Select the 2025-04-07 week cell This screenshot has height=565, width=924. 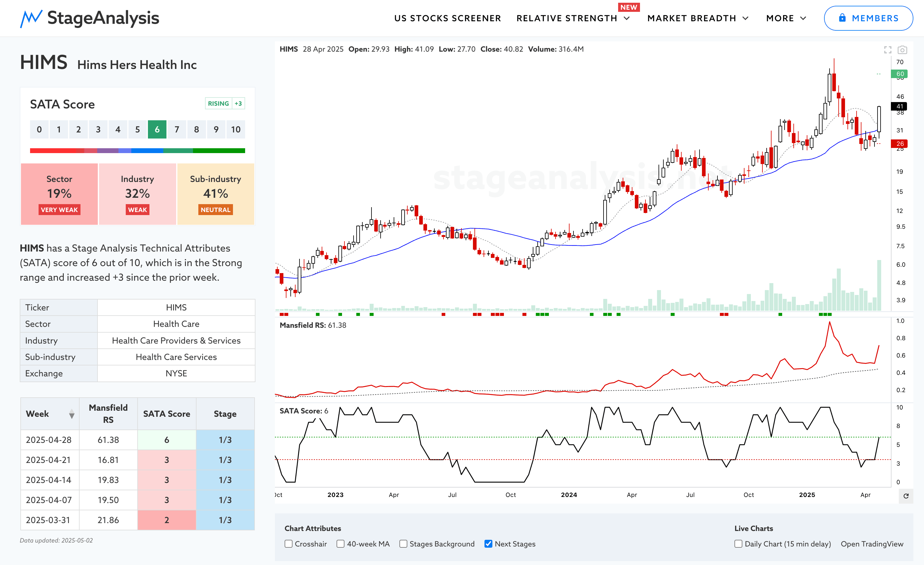[50, 500]
